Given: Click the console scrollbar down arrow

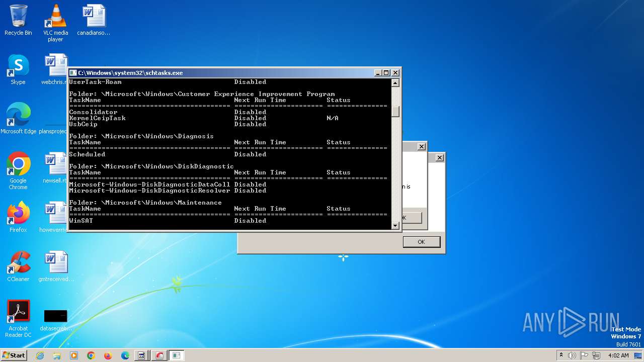Looking at the screenshot, I should click(395, 226).
